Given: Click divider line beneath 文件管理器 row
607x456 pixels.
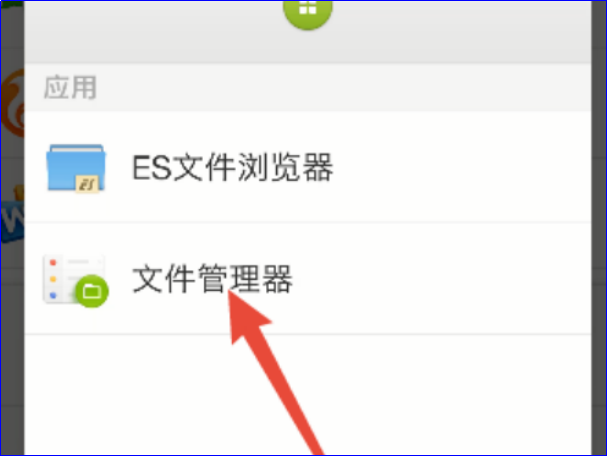Looking at the screenshot, I should 308,334.
